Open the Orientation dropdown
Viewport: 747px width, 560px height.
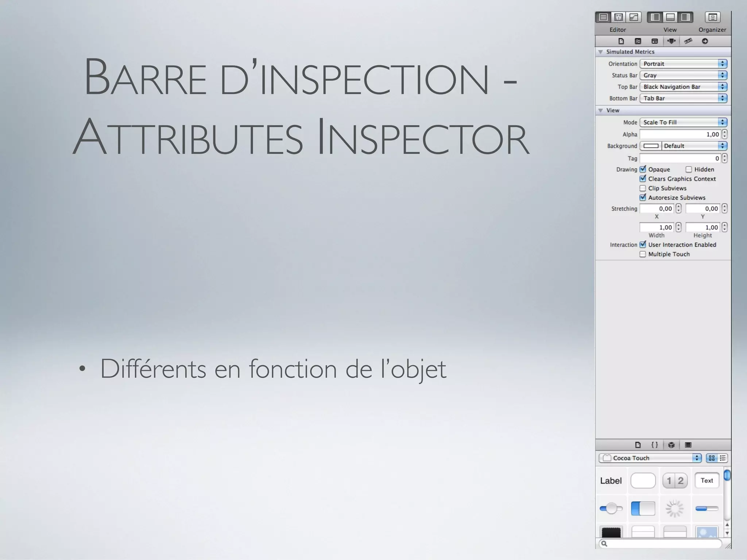click(684, 64)
